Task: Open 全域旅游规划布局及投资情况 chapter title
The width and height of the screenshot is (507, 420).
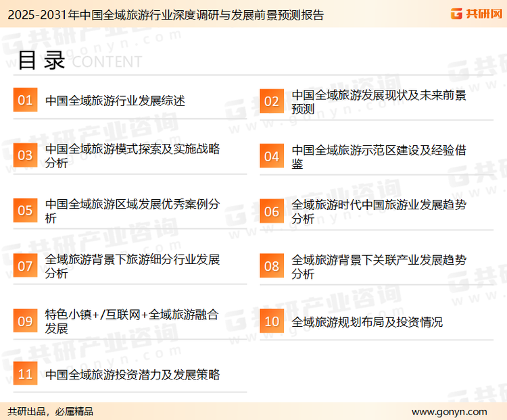Action: point(367,322)
